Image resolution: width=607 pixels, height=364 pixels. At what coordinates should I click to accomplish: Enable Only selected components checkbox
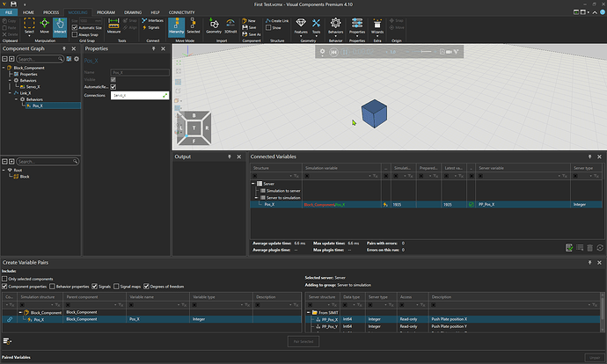coord(4,279)
